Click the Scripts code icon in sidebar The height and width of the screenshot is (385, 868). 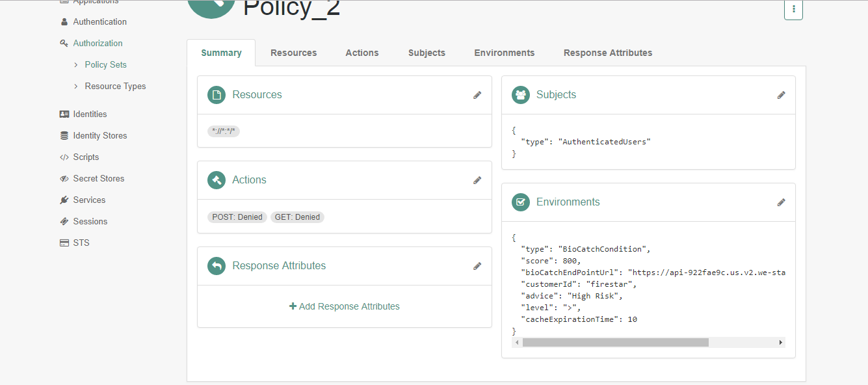(62, 157)
